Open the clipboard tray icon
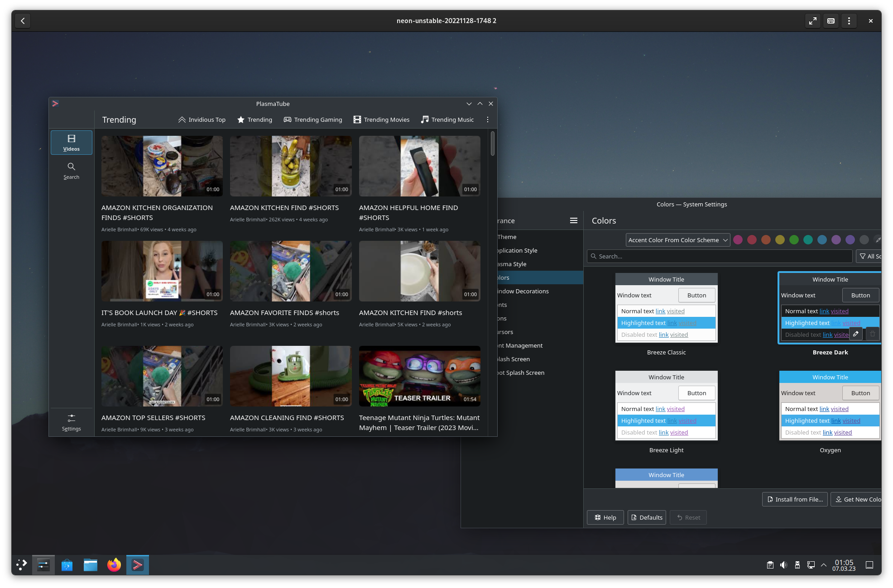Viewport: 893px width, 588px height. 770,565
